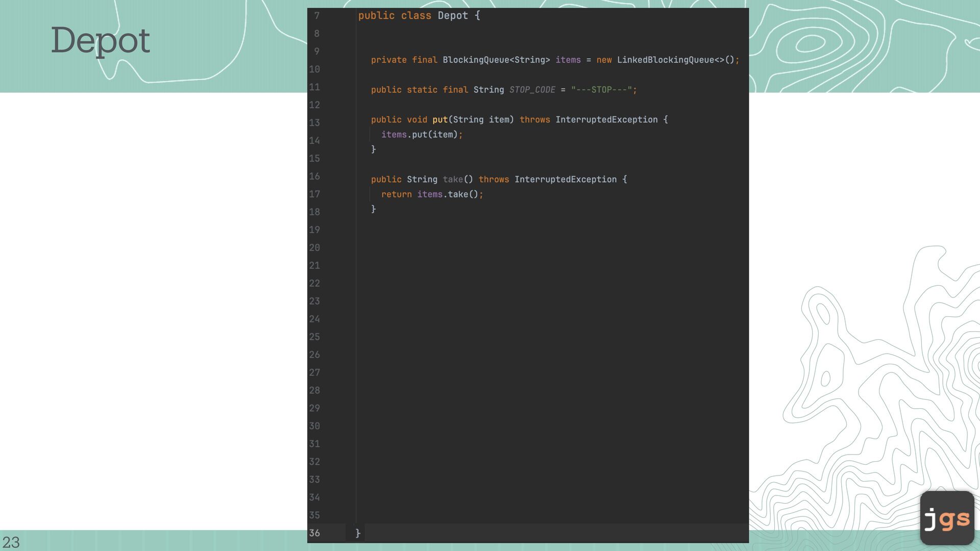Image resolution: width=980 pixels, height=551 pixels.
Task: Click closing brace on line 36
Action: tap(358, 533)
